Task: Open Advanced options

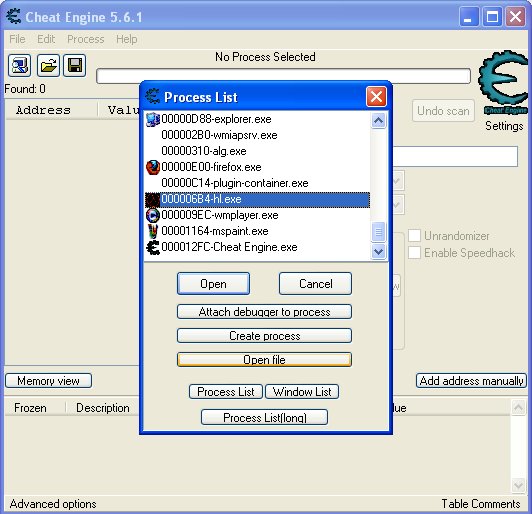Action: 53,504
